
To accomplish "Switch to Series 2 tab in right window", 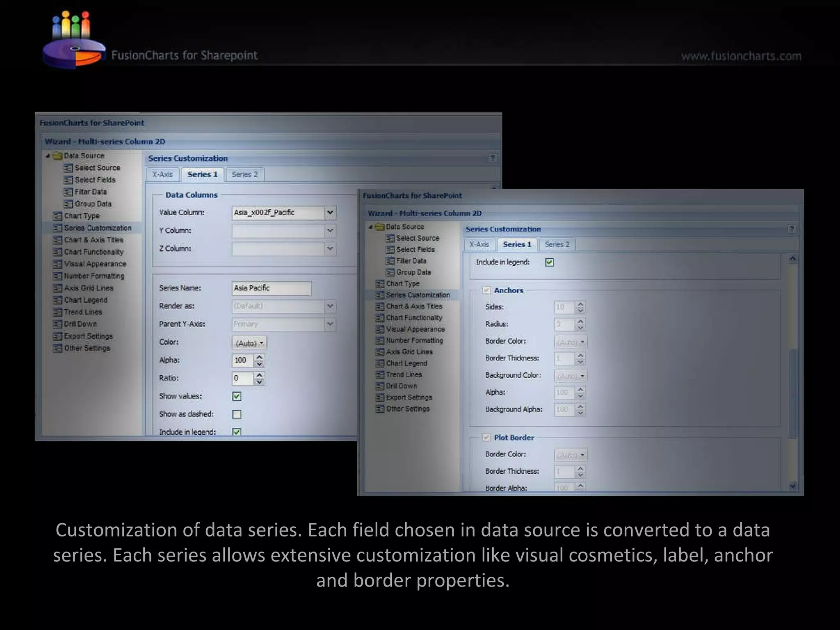I will coord(557,244).
